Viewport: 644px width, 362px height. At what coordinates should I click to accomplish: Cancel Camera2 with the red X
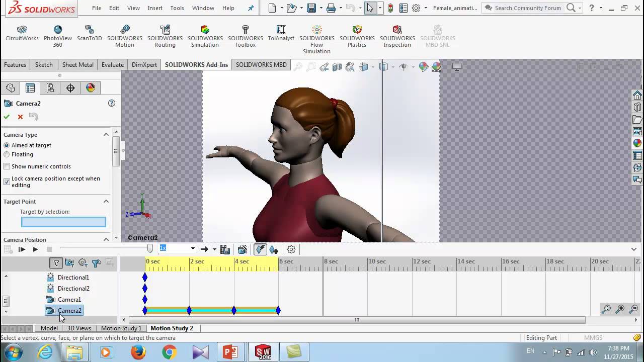coord(20,117)
